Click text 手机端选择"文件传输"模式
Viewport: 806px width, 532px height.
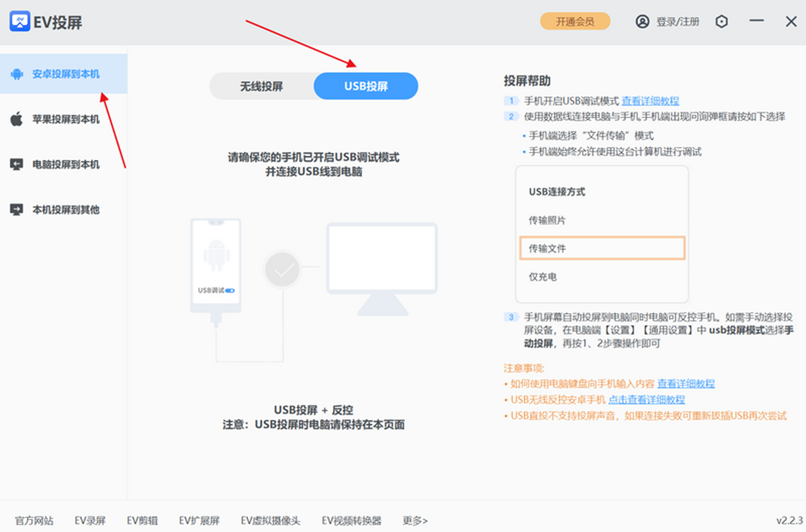[591, 136]
